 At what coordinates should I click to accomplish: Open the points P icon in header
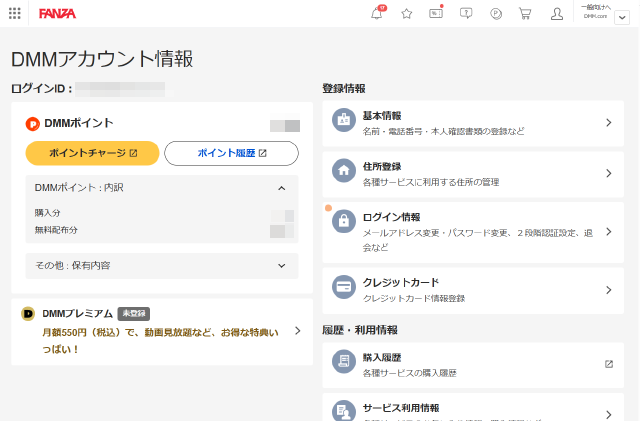click(496, 14)
